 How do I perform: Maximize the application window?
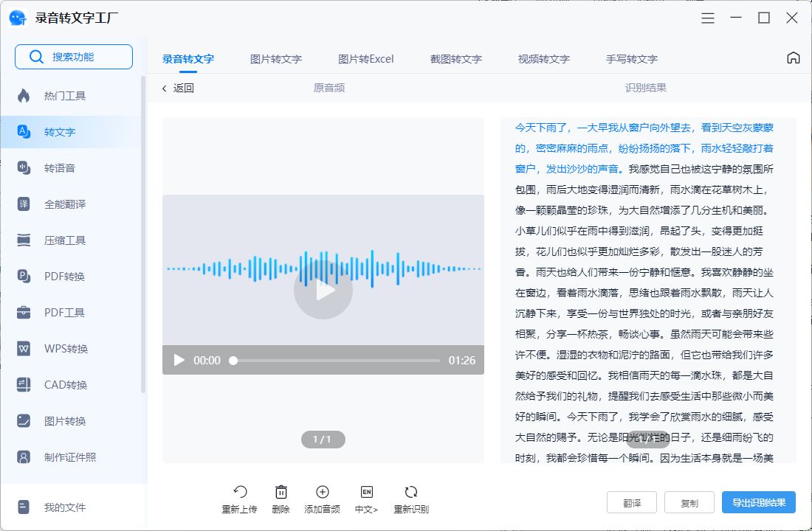tap(764, 18)
